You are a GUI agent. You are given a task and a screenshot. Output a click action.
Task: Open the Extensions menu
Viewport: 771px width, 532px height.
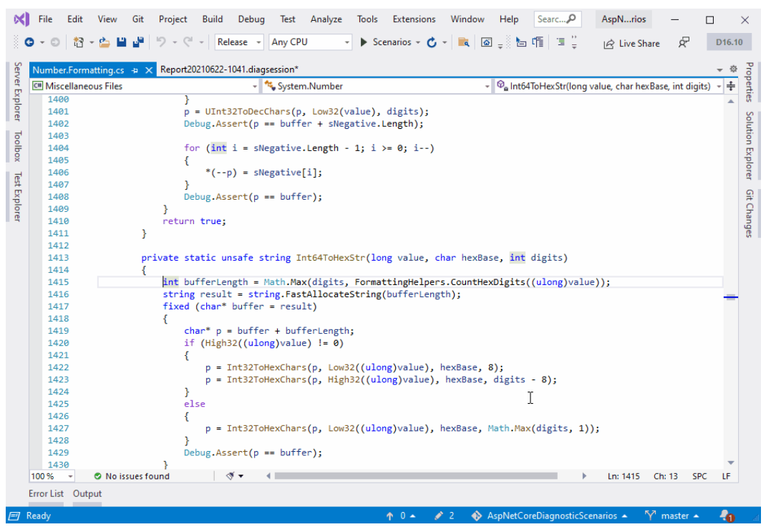[x=414, y=19]
